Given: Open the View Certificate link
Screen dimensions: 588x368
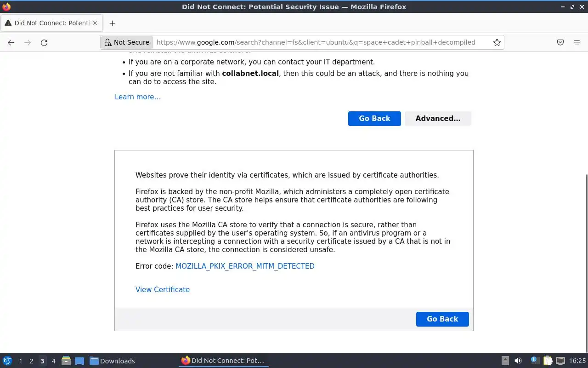Looking at the screenshot, I should [x=163, y=289].
